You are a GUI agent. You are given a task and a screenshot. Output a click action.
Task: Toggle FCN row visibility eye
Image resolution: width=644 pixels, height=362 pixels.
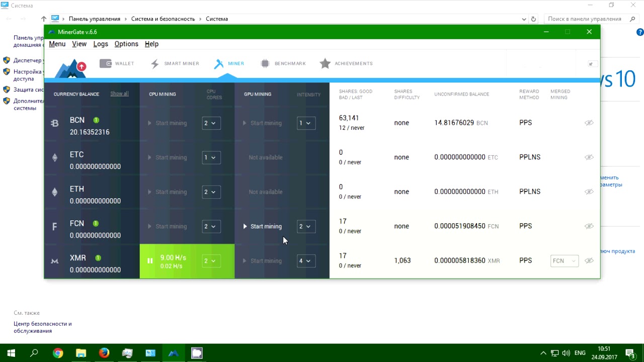tap(589, 226)
